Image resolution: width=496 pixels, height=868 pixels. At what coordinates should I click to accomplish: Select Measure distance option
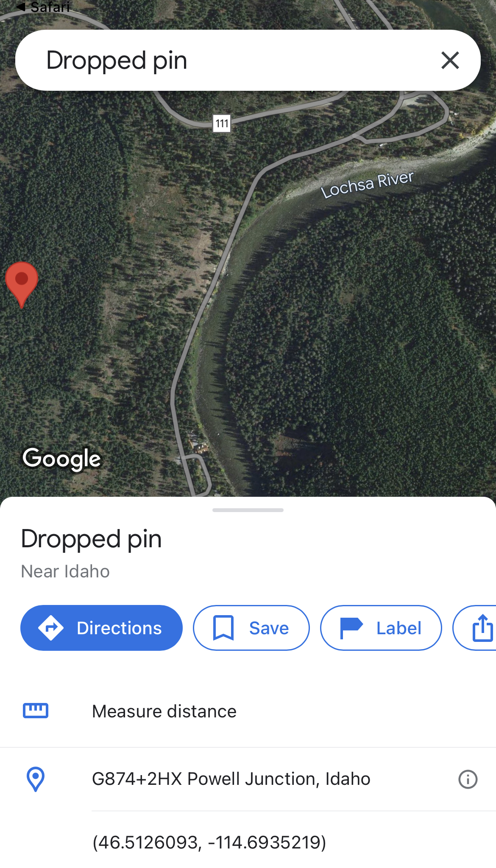[x=248, y=711]
